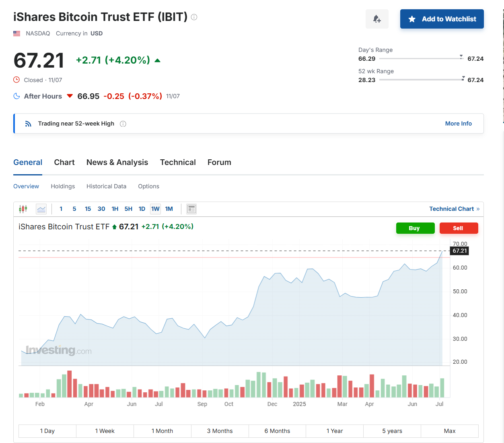Image resolution: width=504 pixels, height=443 pixels.
Task: Click the after hours price 66.95
Action: tap(88, 96)
